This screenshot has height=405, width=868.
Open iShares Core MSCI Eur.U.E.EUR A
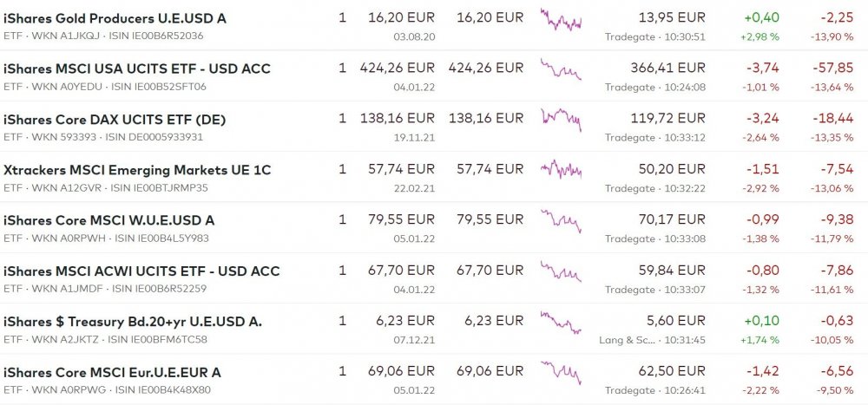click(x=112, y=372)
